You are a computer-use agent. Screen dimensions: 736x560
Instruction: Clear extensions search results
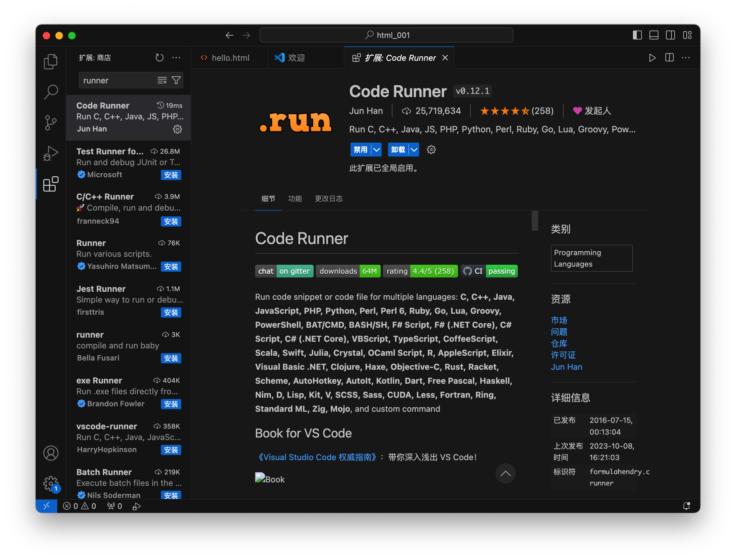tap(162, 80)
